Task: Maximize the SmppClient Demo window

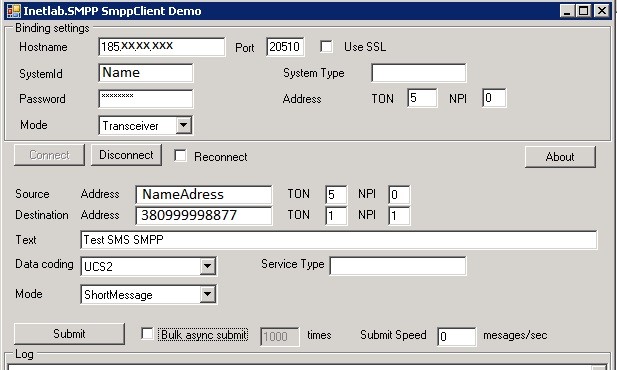Action: [584, 11]
